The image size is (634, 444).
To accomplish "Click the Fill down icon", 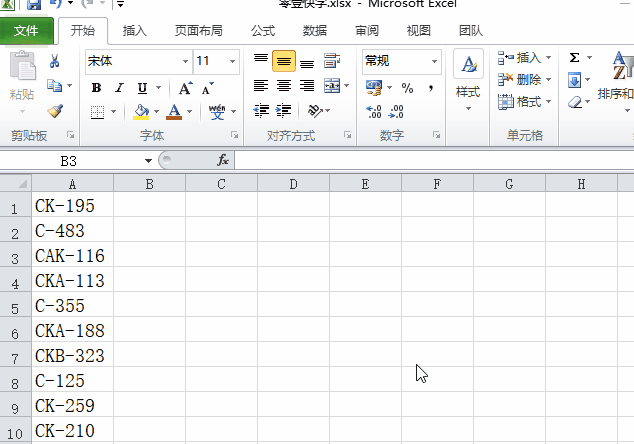I will (575, 80).
